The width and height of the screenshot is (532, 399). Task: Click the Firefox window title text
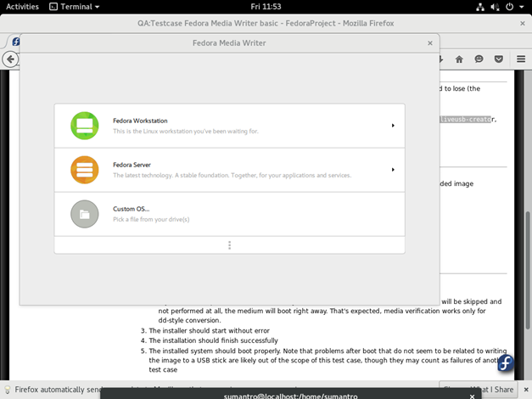(x=266, y=24)
